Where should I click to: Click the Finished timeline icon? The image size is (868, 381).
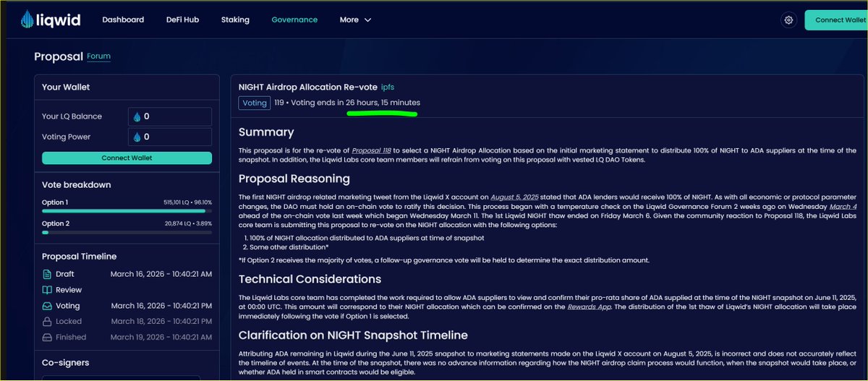pos(47,337)
